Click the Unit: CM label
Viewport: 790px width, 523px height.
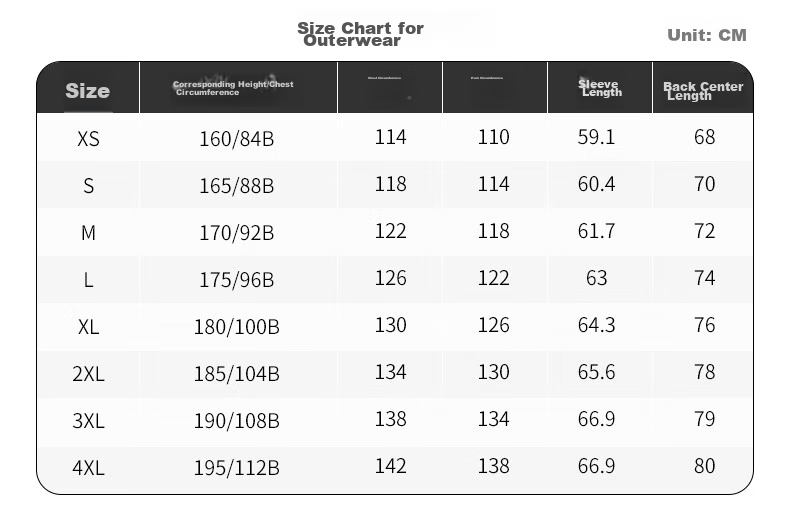(707, 35)
